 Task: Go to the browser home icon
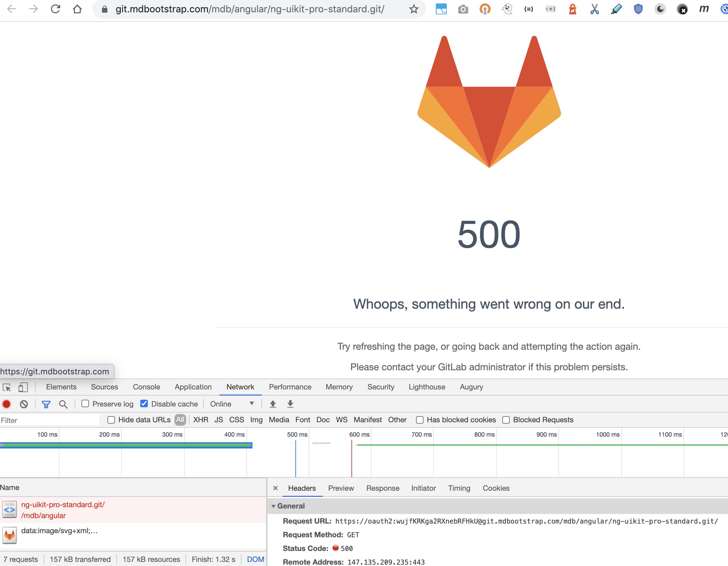tap(77, 9)
